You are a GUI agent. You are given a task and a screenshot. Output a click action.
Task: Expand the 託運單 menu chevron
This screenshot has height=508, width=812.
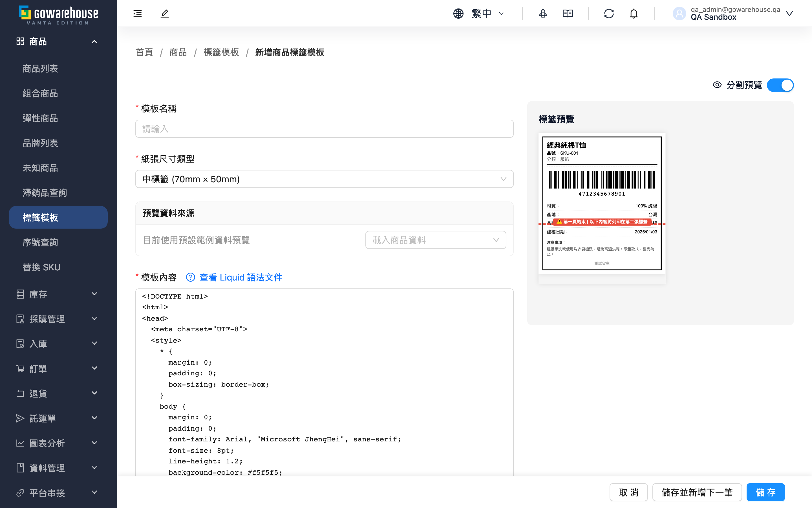coord(95,418)
